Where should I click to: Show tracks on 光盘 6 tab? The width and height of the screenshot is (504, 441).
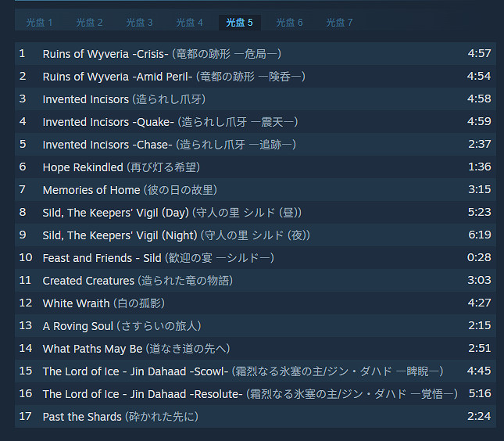[289, 23]
